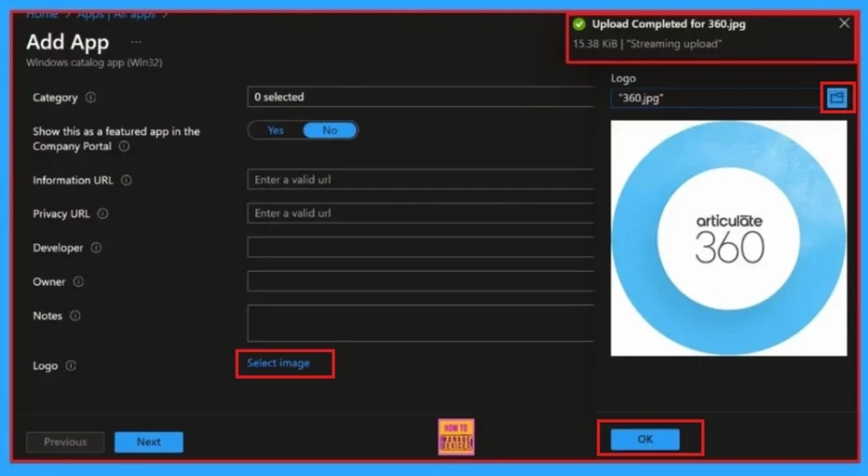Open the Category '0 selected' dropdown

click(x=420, y=97)
